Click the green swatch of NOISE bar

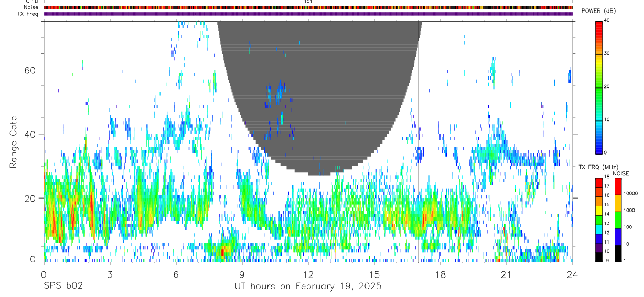pyautogui.click(x=618, y=219)
